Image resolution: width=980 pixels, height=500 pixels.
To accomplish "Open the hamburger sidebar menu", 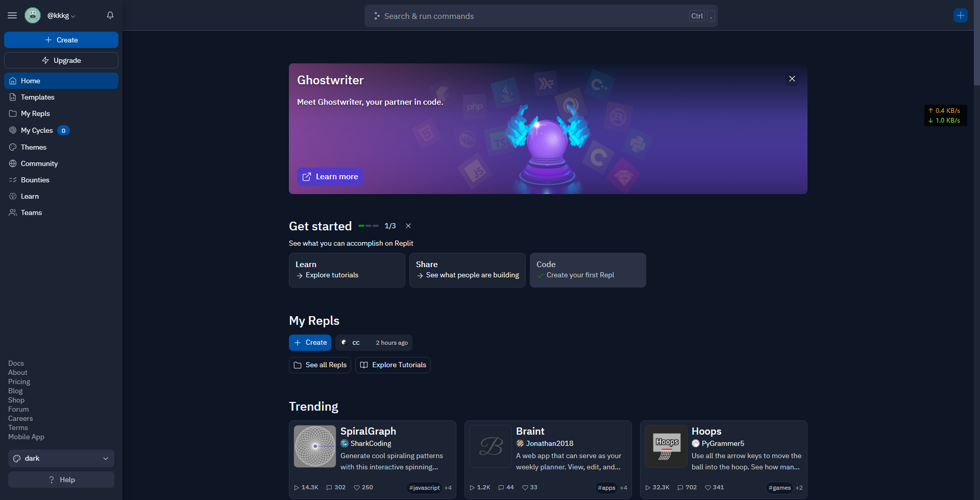I will point(12,15).
